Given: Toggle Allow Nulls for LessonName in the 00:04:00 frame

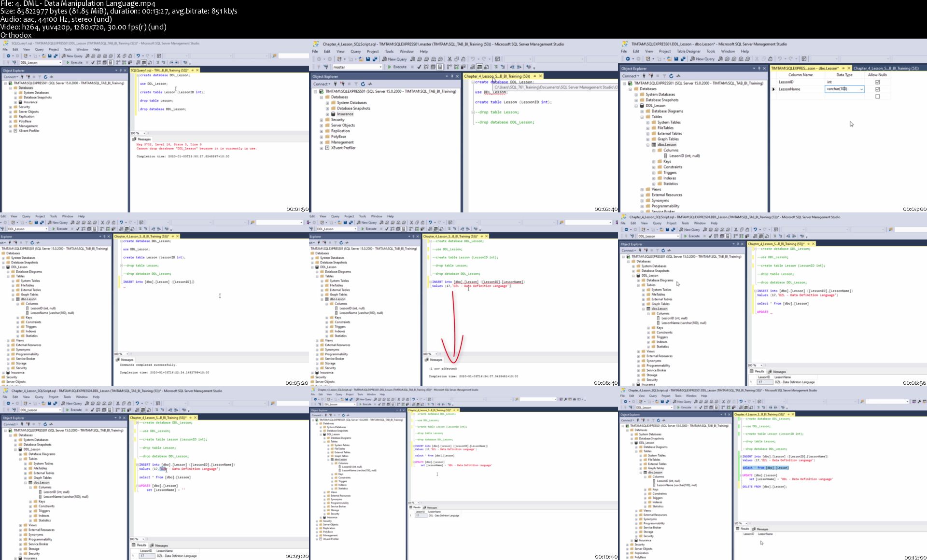Looking at the screenshot, I should pos(877,89).
